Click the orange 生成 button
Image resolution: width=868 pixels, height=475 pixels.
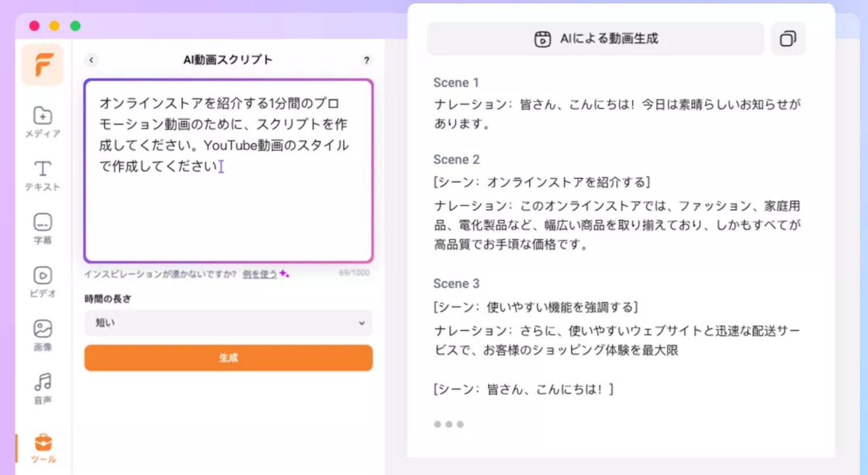[228, 357]
